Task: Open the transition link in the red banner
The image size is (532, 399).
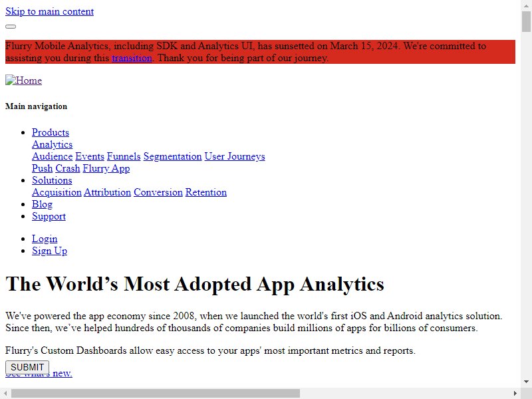Action: pyautogui.click(x=132, y=58)
